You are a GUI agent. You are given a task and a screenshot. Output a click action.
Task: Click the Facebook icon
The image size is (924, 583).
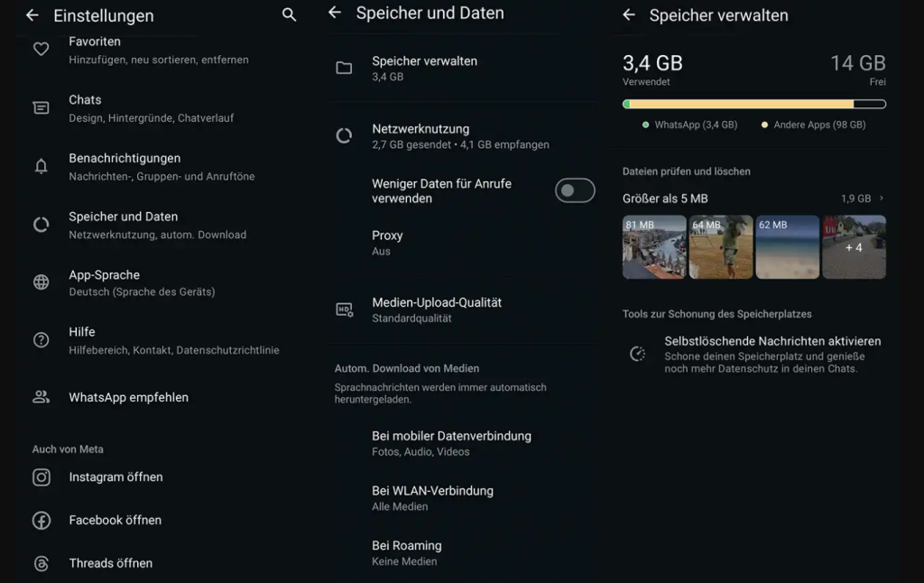[x=41, y=520]
